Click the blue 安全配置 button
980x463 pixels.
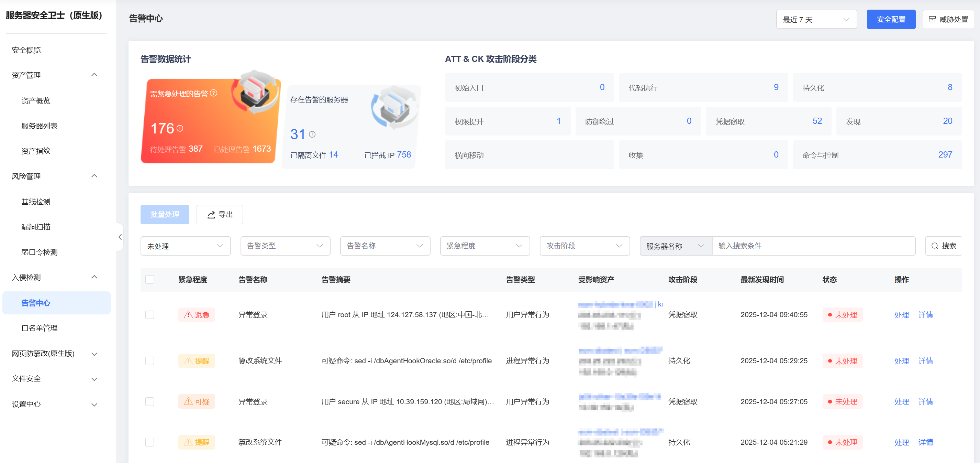coord(891,19)
